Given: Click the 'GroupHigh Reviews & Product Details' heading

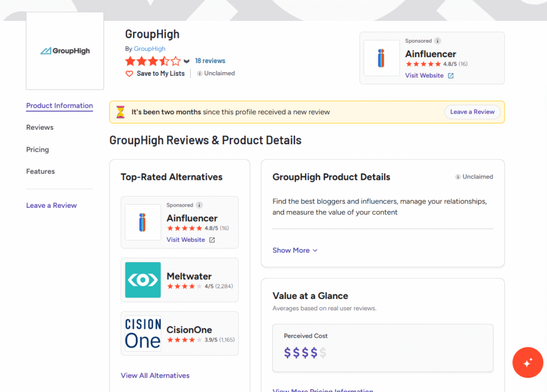Looking at the screenshot, I should (x=205, y=140).
